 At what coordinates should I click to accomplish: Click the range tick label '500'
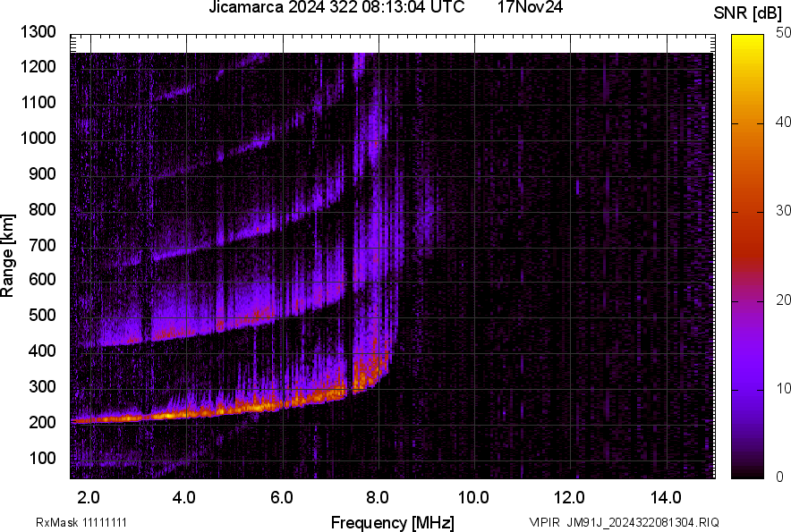coord(42,315)
